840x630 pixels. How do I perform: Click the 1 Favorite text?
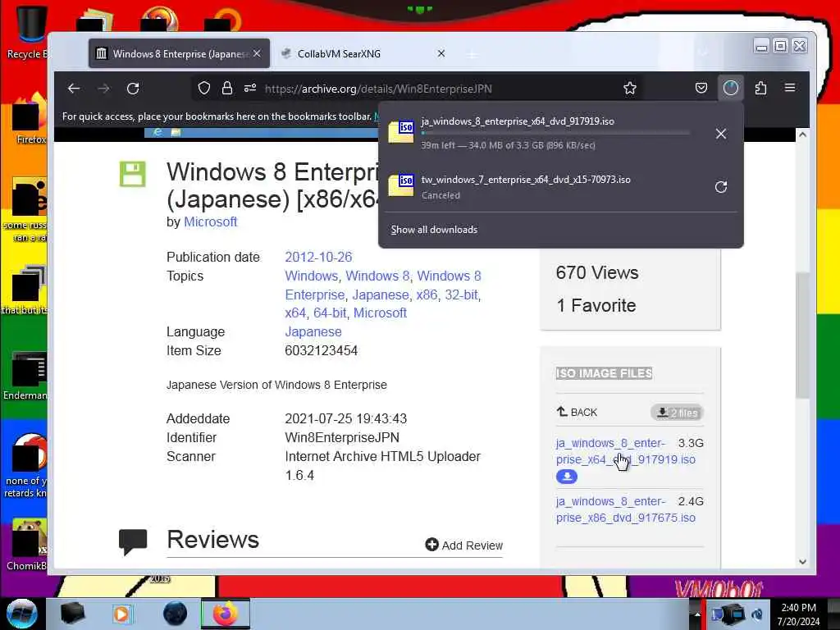coord(596,305)
